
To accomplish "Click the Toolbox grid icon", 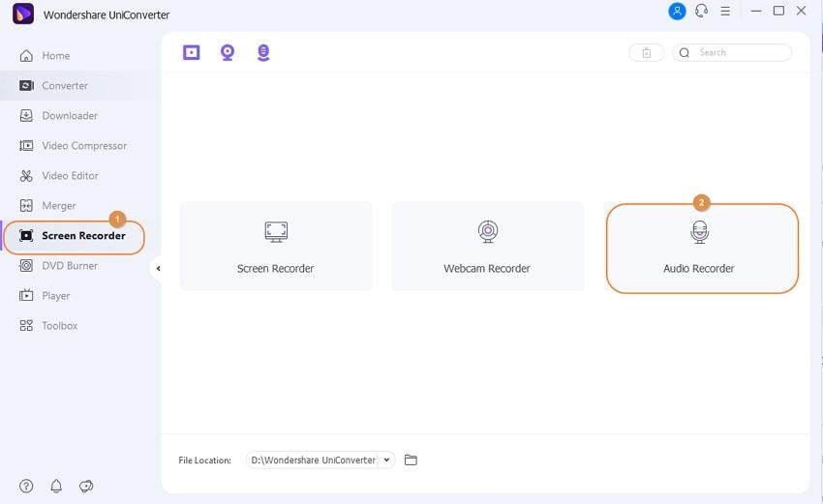I will pos(26,326).
